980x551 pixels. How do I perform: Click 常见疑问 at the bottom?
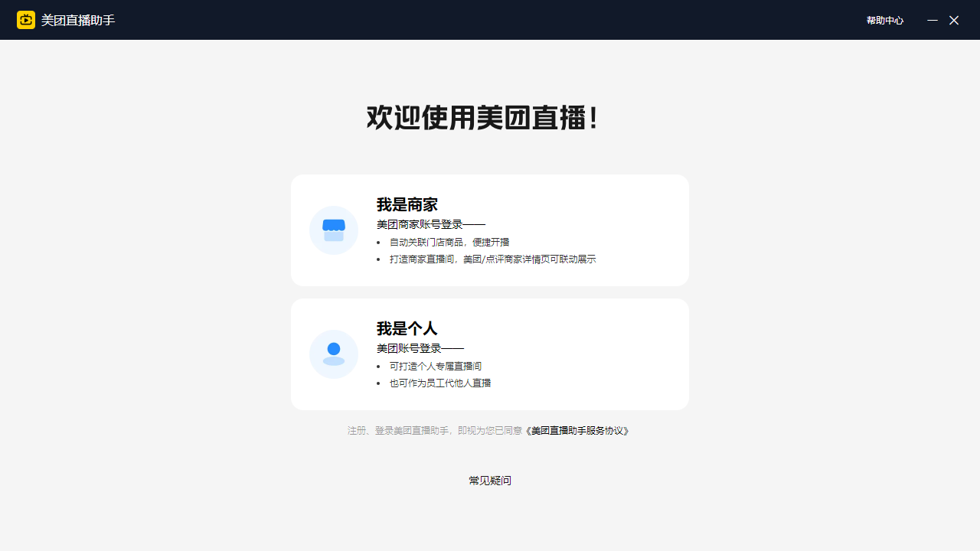[x=489, y=481]
